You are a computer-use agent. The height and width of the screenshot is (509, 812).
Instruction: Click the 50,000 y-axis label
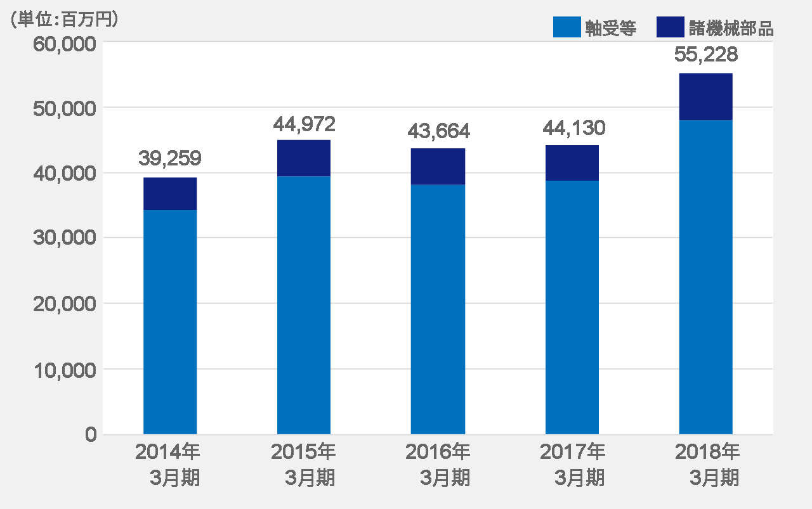tap(63, 108)
